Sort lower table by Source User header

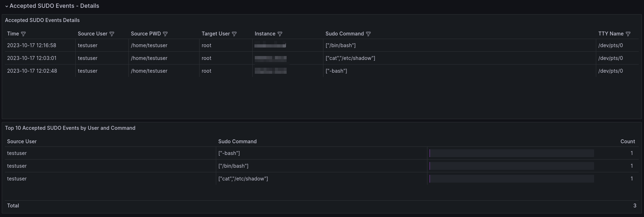point(22,141)
